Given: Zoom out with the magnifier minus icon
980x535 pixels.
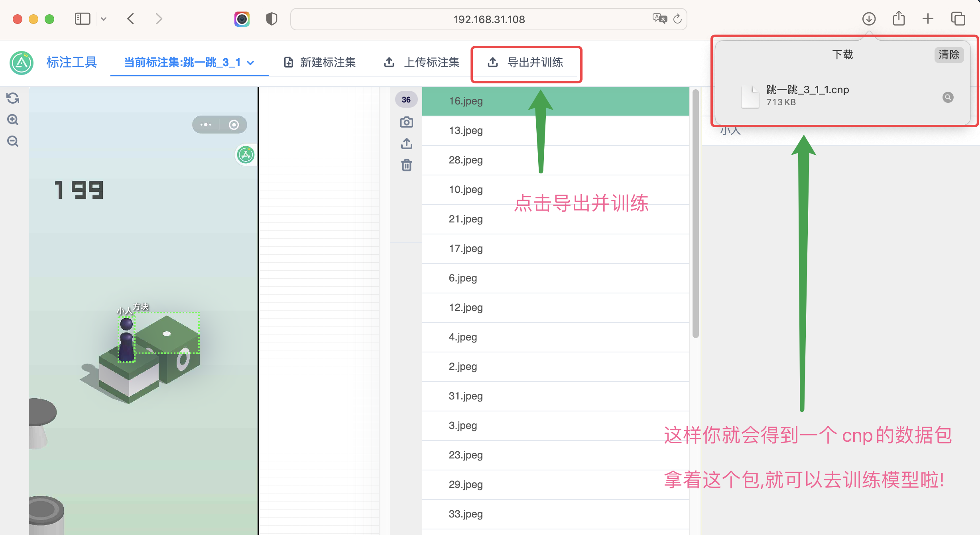Looking at the screenshot, I should click(x=13, y=141).
